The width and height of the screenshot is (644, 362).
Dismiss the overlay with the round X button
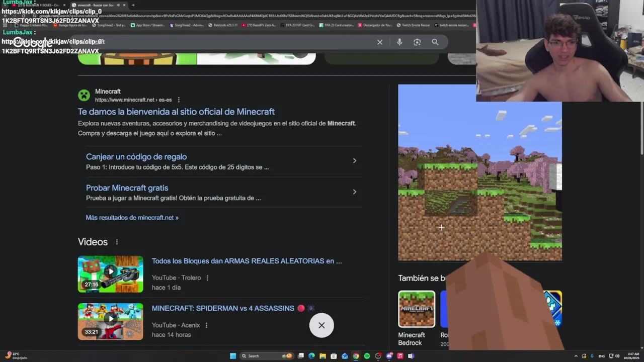tap(321, 325)
